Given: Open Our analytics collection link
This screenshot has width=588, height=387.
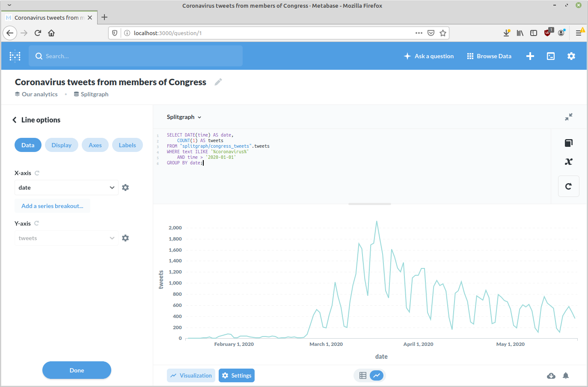Looking at the screenshot, I should pos(36,94).
